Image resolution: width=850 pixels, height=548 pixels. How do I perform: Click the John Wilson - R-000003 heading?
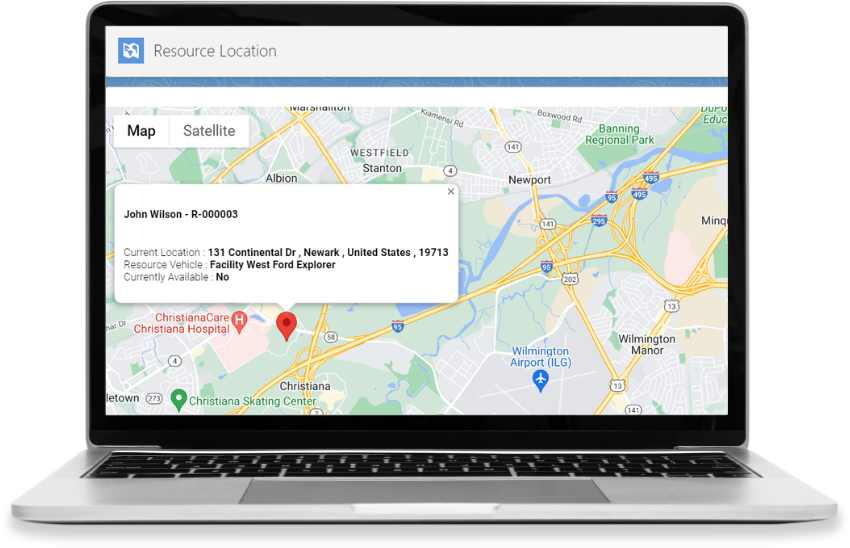(x=181, y=214)
